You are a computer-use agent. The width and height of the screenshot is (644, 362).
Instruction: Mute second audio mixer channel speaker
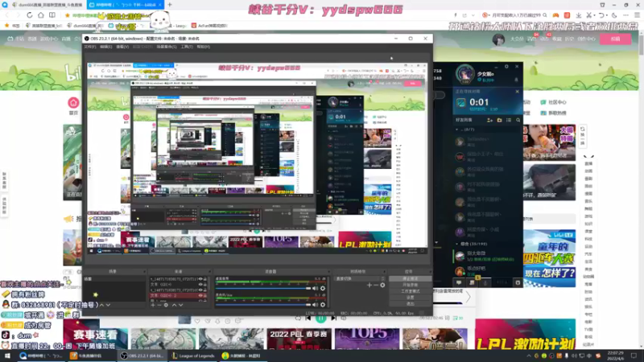[315, 305]
